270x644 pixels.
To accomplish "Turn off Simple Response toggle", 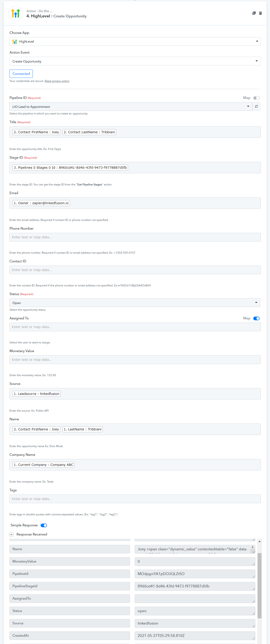I will (44, 525).
